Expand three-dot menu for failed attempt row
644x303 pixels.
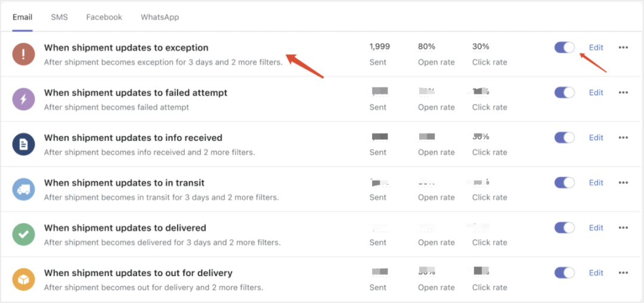pos(623,93)
